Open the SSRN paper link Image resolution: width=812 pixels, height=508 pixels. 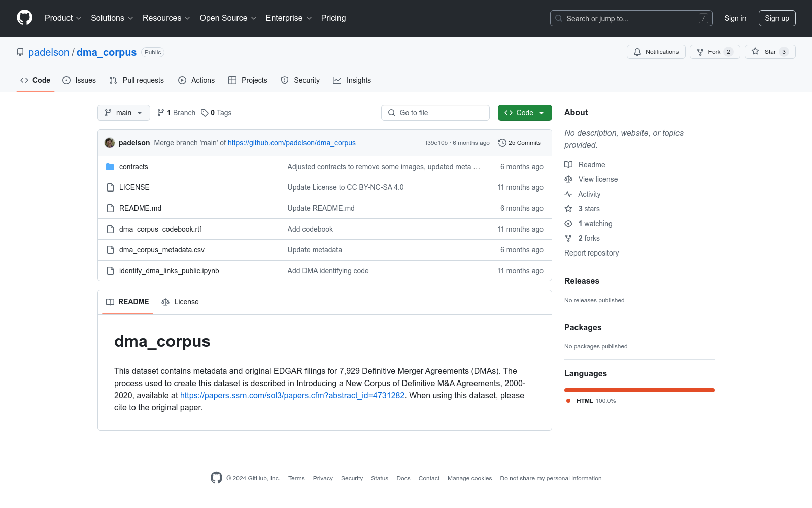click(x=292, y=395)
